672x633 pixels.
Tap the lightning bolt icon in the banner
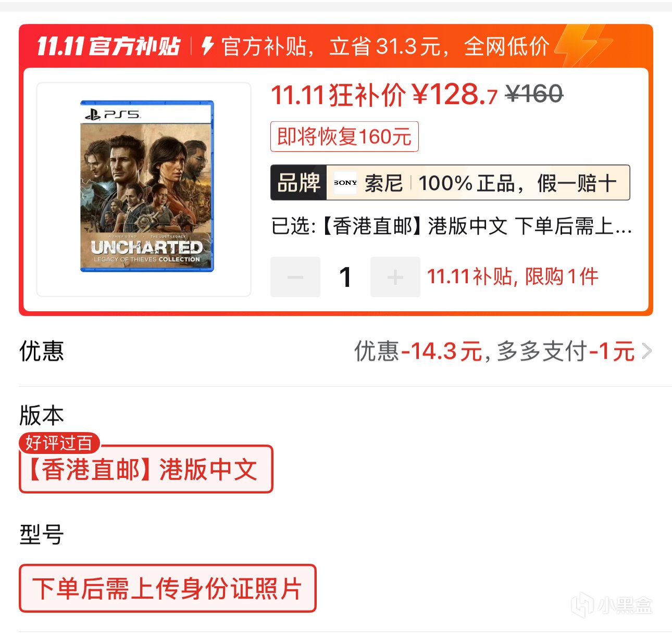click(x=208, y=46)
